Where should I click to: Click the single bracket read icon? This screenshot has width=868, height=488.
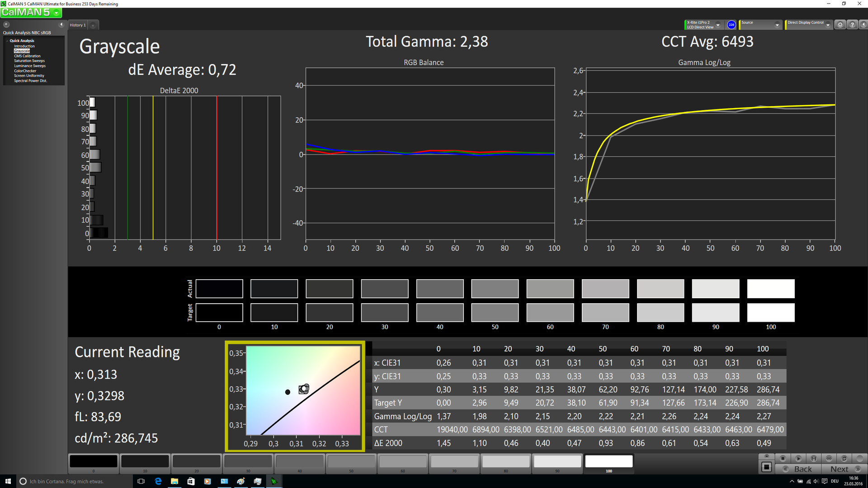[x=814, y=458]
